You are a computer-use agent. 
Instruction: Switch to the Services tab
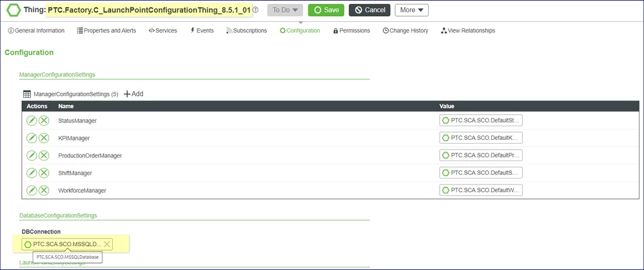pyautogui.click(x=162, y=30)
